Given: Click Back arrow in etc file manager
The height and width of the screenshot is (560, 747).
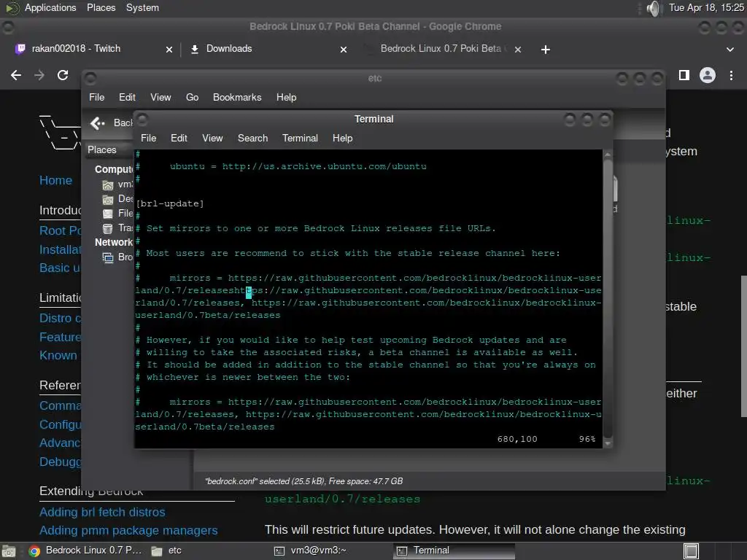Looking at the screenshot, I should coord(98,123).
